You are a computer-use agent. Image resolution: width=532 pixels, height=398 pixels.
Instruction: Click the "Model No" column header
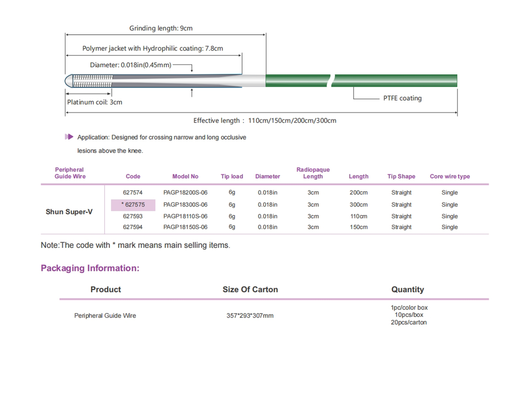185,176
